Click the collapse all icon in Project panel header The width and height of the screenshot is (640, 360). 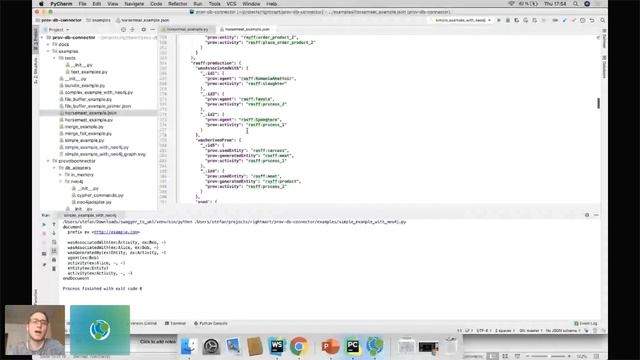[x=132, y=29]
